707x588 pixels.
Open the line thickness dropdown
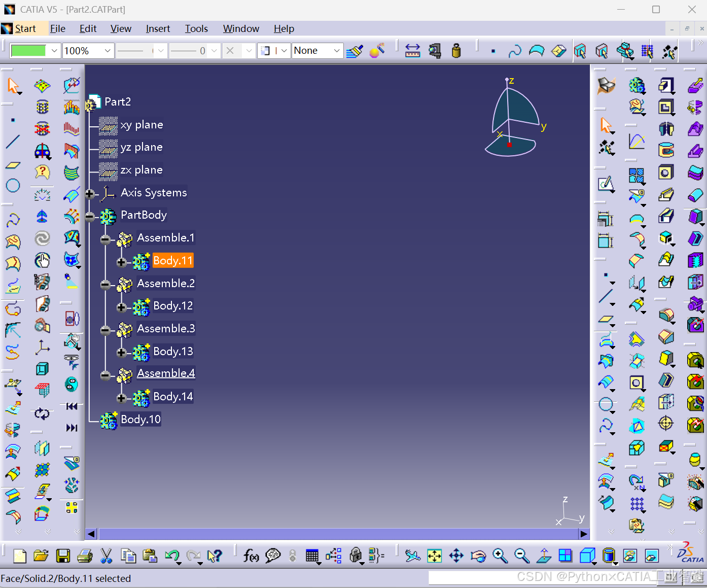click(x=214, y=51)
